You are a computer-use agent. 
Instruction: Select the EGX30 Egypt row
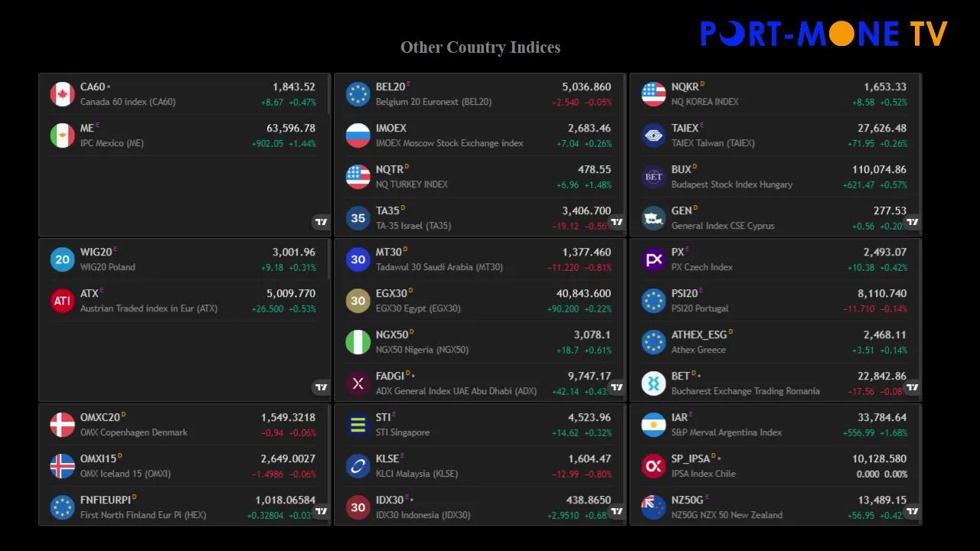click(x=479, y=301)
